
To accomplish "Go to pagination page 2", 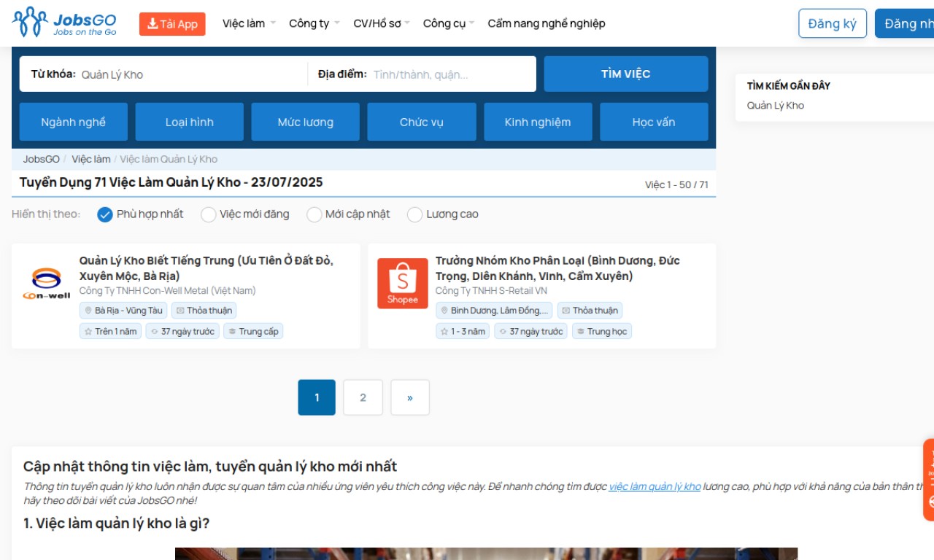I will tap(363, 397).
